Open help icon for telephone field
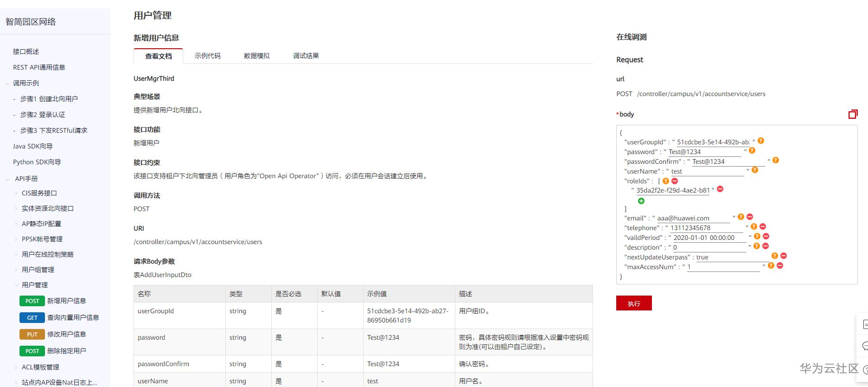Viewport: 868px width, 387px height. click(x=754, y=226)
